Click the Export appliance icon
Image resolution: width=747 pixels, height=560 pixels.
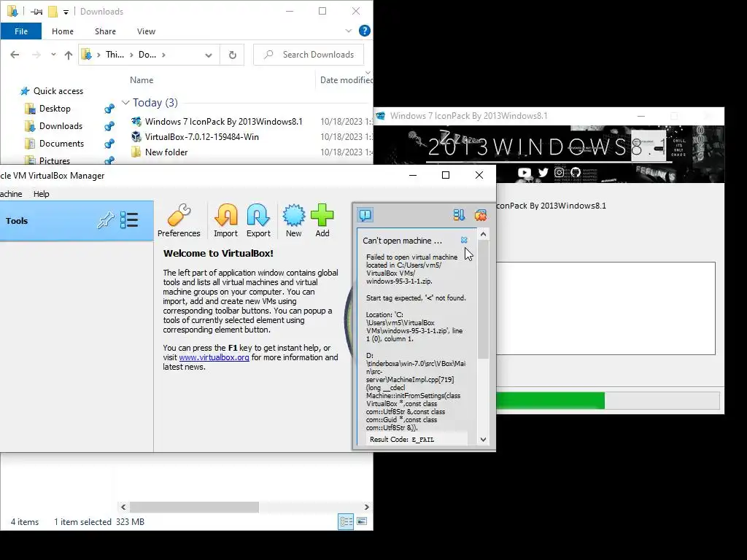(x=258, y=220)
